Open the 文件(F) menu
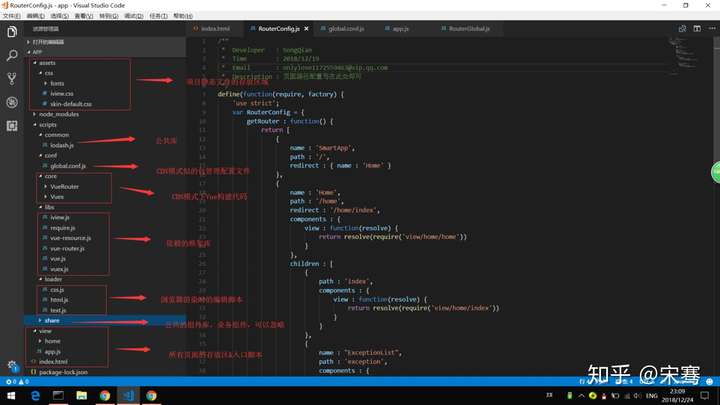This screenshot has width=720, height=405. 11,16
